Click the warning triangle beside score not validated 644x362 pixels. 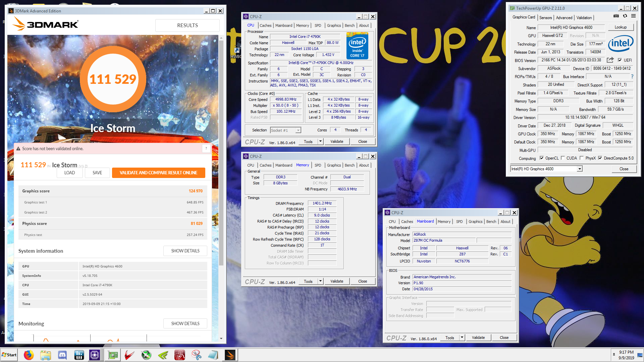(x=18, y=148)
